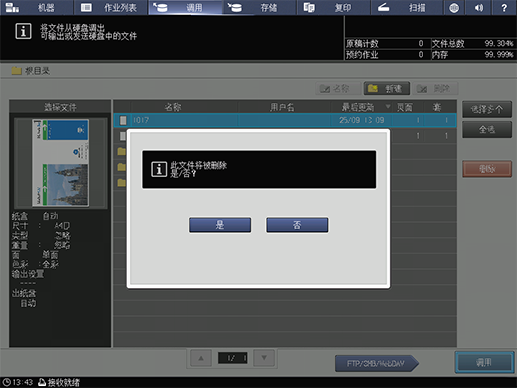Click the 页面 column header

405,107
